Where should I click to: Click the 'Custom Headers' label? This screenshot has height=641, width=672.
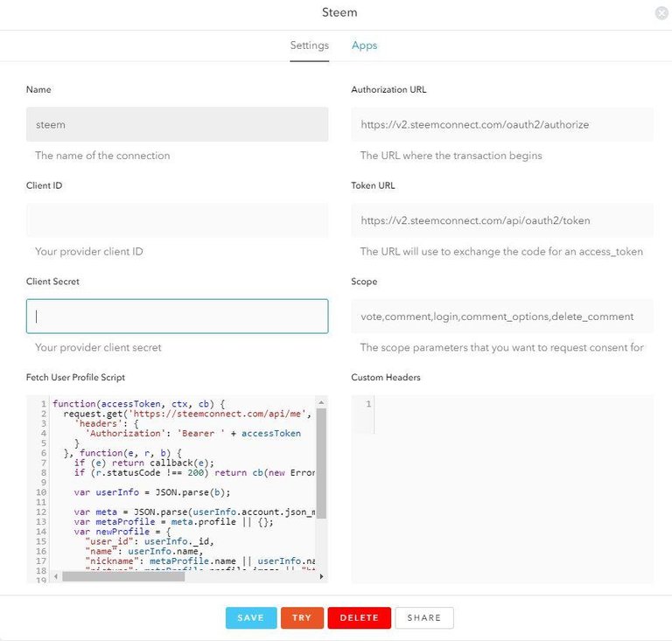[x=386, y=377]
